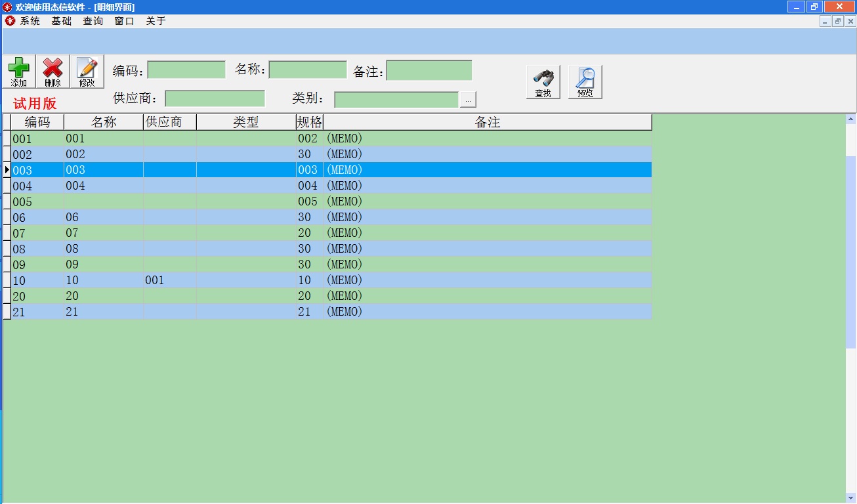
Task: Focus the 编码 input field
Action: 186,70
